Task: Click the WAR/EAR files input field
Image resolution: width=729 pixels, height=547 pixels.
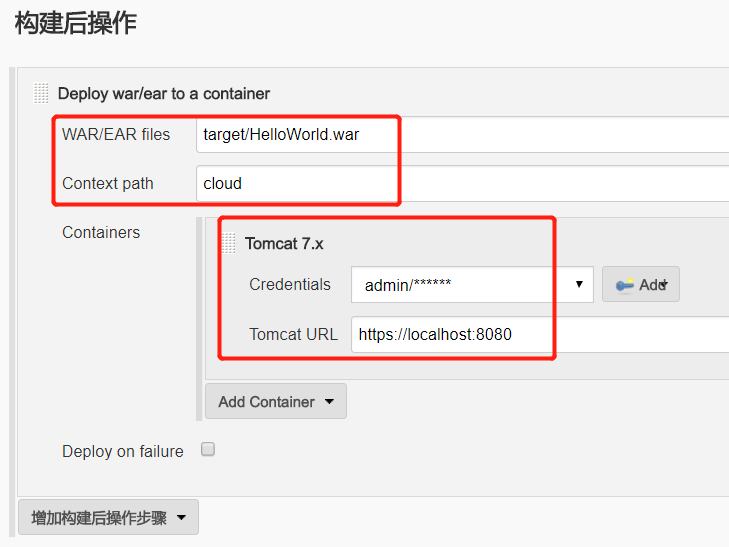Action: click(x=462, y=135)
